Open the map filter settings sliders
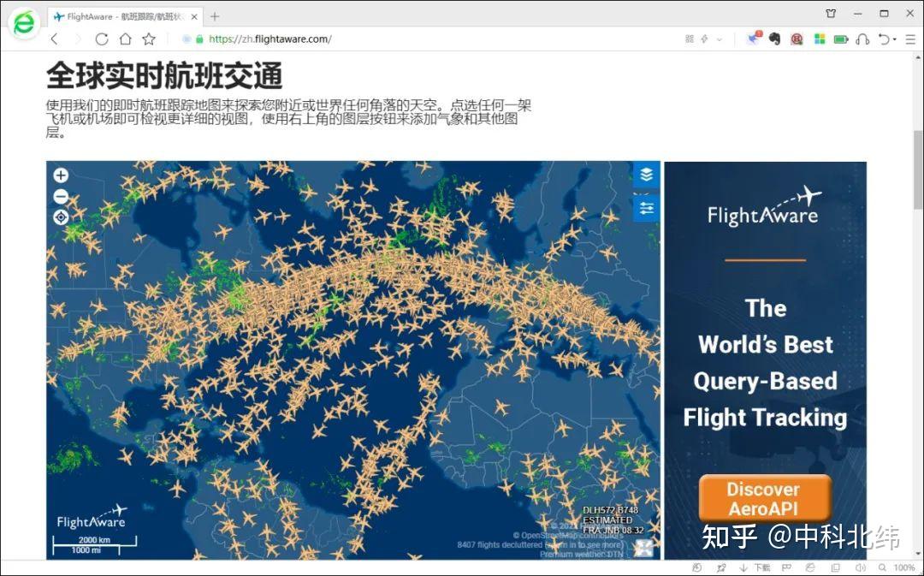Screen dimensions: 924x576 coord(647,209)
